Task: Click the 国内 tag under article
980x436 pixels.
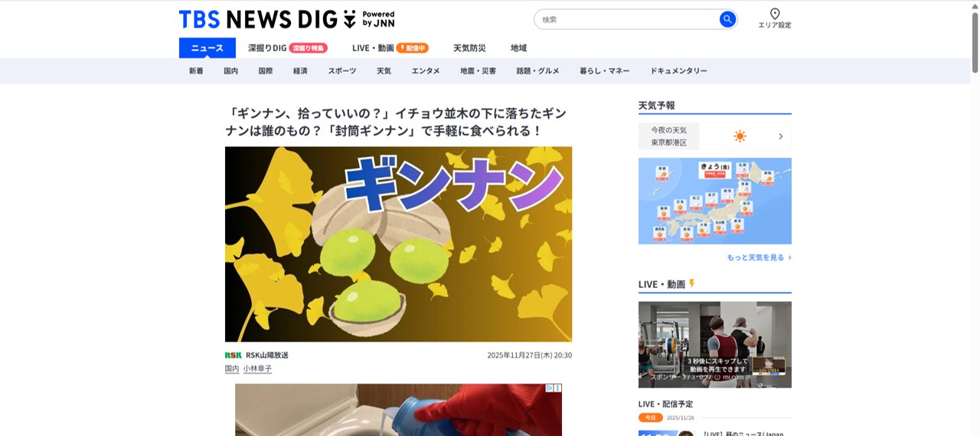Action: coord(232,369)
